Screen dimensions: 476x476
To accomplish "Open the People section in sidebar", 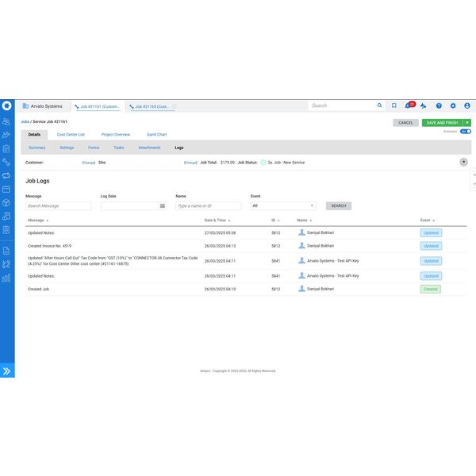I will (x=6, y=121).
